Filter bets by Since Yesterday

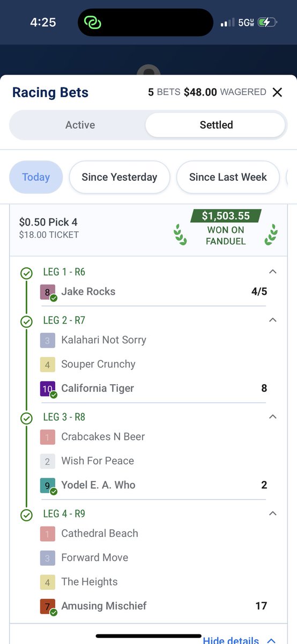120,177
